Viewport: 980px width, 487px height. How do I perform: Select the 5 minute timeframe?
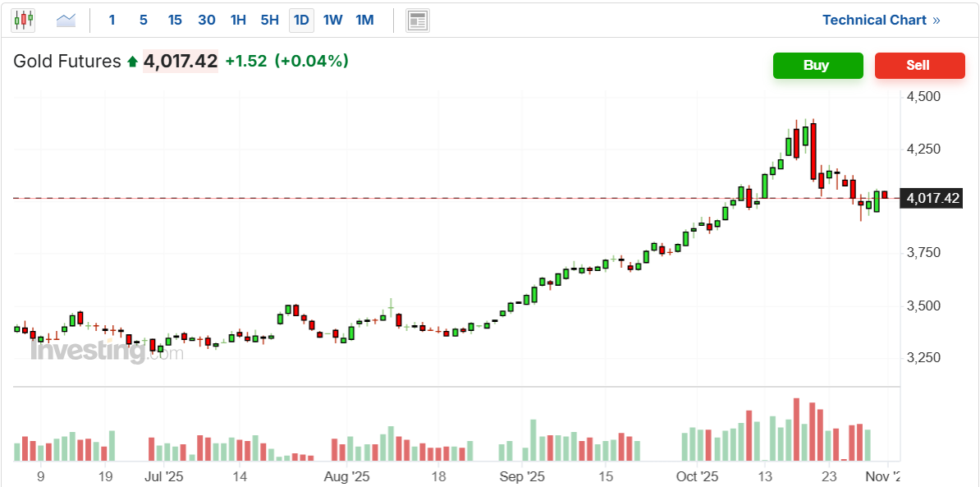143,20
